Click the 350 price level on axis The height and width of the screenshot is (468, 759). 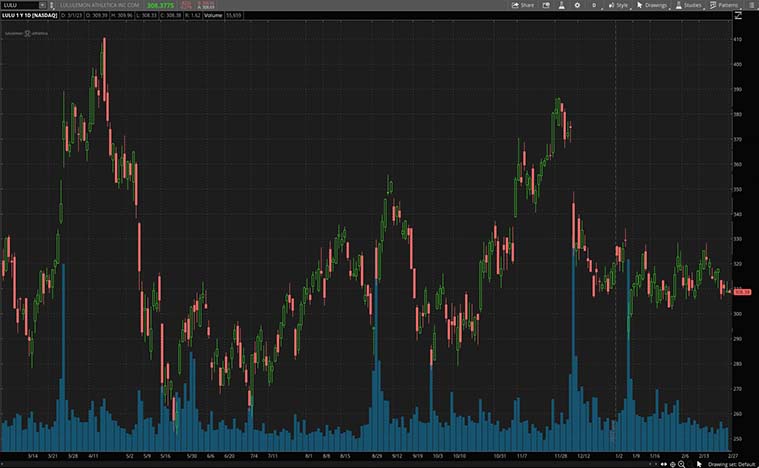click(x=738, y=189)
